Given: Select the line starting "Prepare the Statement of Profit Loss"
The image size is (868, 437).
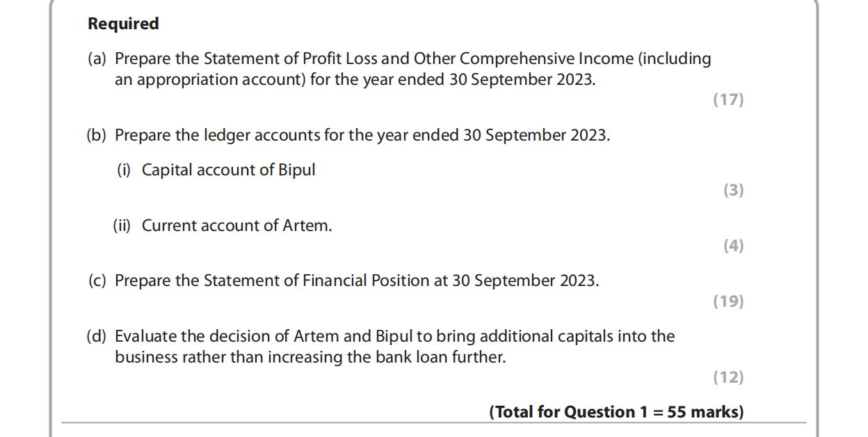Looking at the screenshot, I should click(x=412, y=58).
